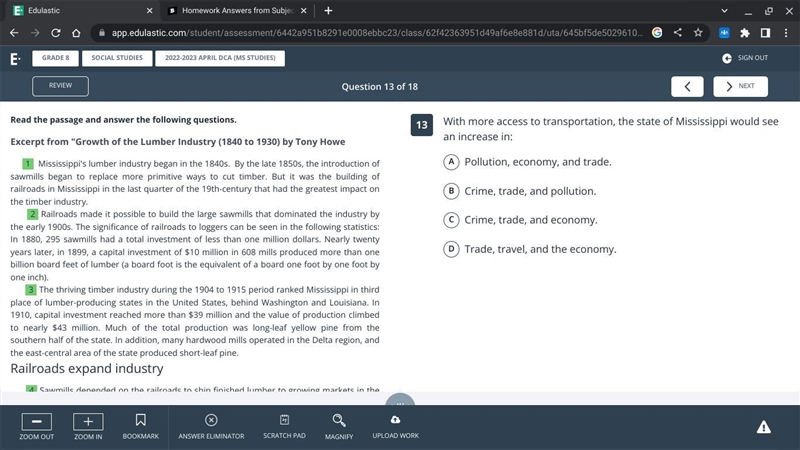Click the Railroads expand industry heading
The height and width of the screenshot is (450, 800).
click(x=87, y=368)
